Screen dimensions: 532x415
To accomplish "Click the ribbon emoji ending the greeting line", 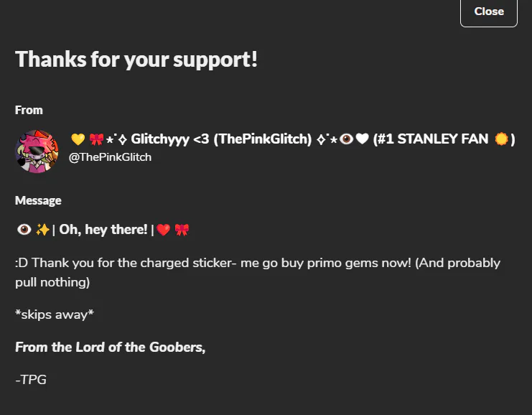I will pos(182,230).
